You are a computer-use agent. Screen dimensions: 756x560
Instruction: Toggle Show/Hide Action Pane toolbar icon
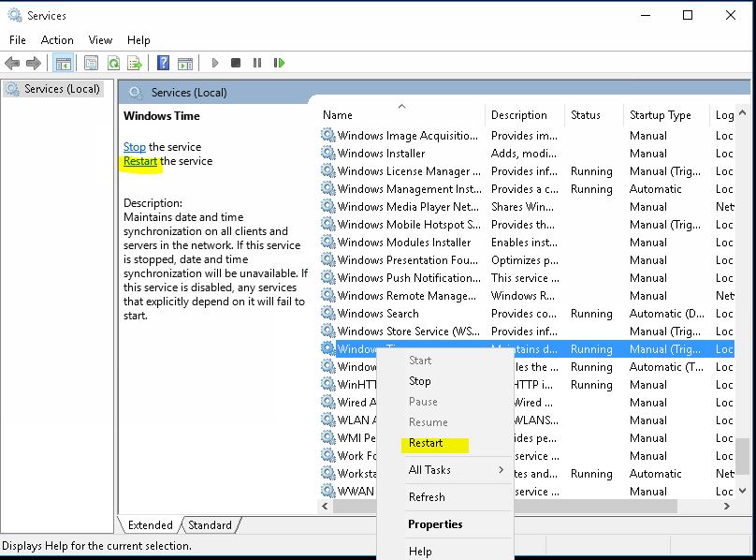coord(185,63)
